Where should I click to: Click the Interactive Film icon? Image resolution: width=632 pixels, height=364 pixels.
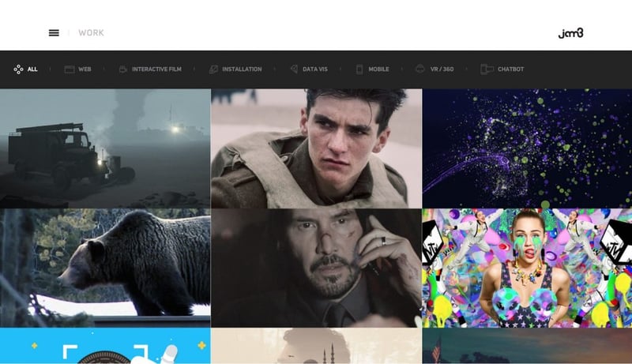tap(123, 69)
